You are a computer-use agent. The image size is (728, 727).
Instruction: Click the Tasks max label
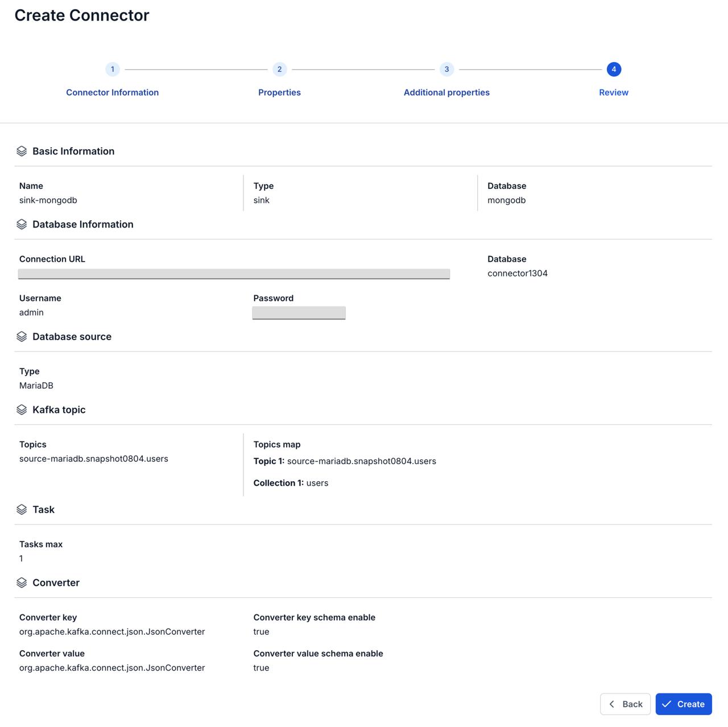tap(41, 544)
